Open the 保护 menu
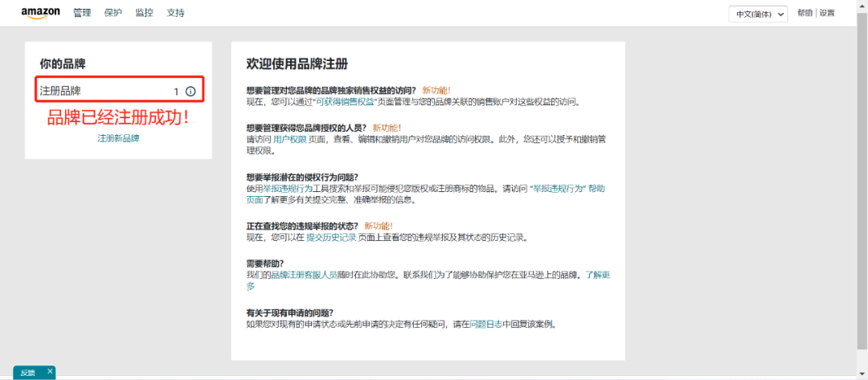Viewport: 868px width, 380px height. [x=113, y=13]
